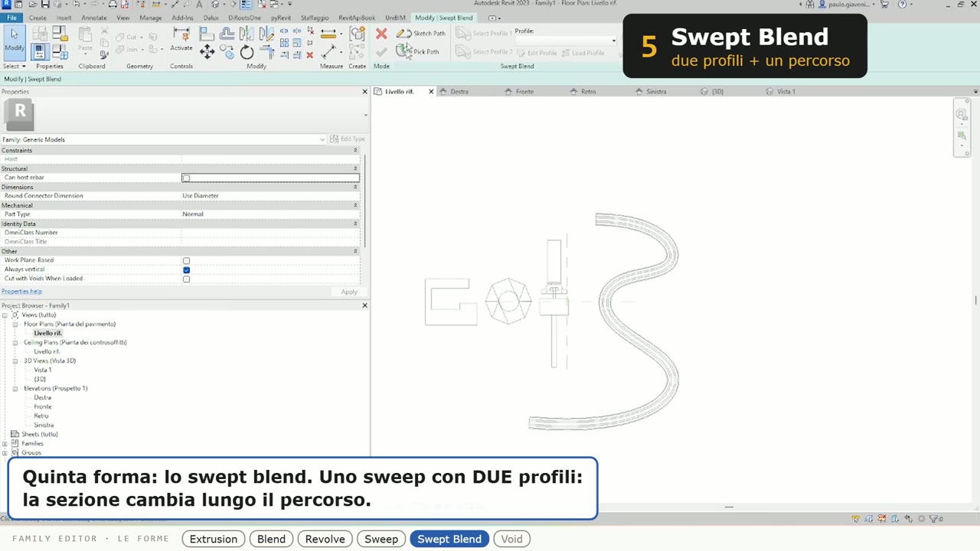Collapse the 3D Views tree node
980x551 pixels.
coord(15,361)
